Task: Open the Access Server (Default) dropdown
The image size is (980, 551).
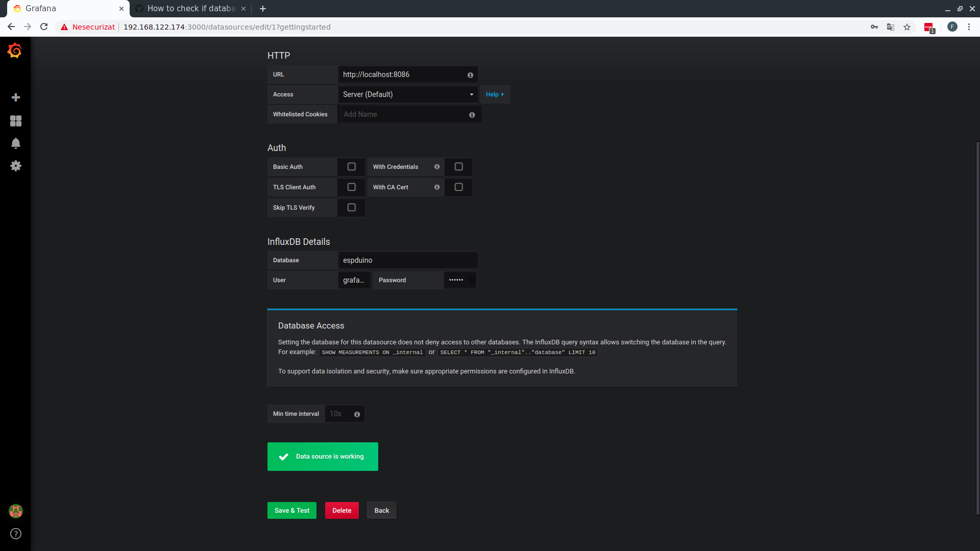Action: (x=408, y=94)
